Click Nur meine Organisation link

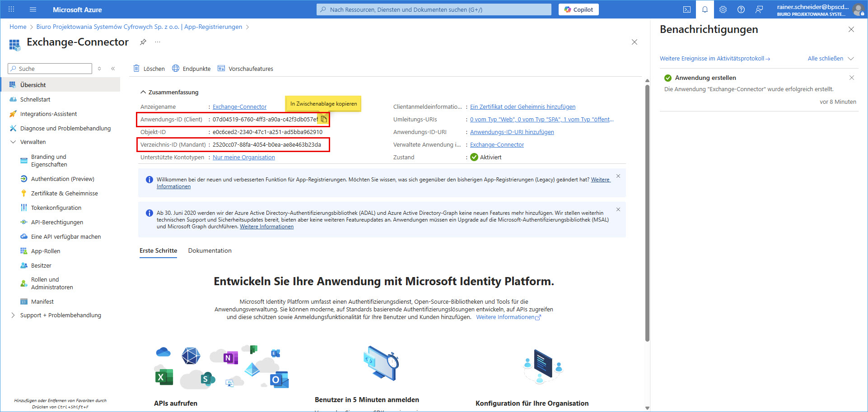pos(243,157)
